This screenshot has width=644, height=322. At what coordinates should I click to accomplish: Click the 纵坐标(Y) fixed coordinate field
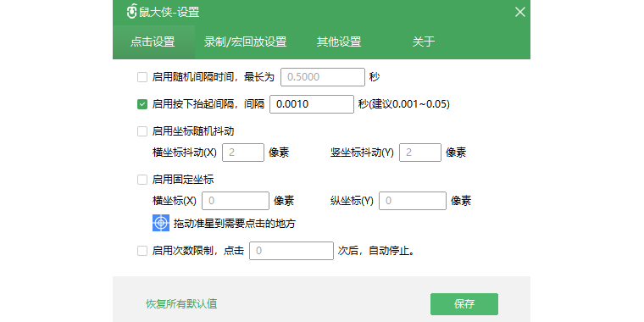[413, 201]
